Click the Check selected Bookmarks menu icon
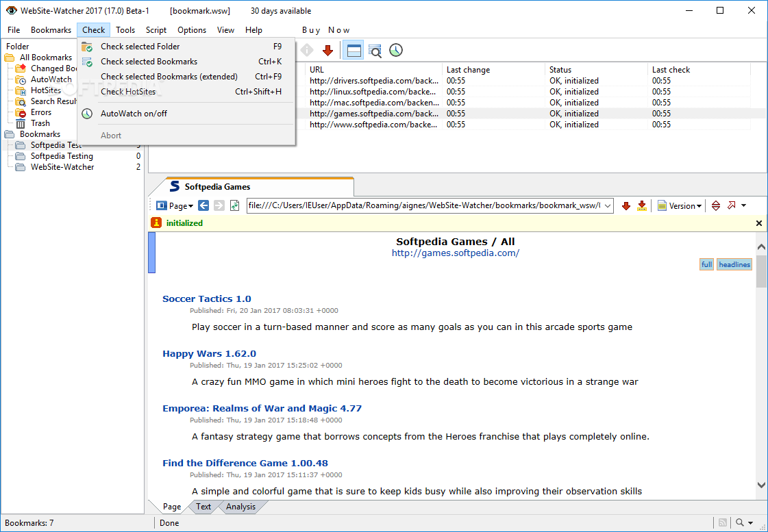This screenshot has height=532, width=768. pos(87,62)
